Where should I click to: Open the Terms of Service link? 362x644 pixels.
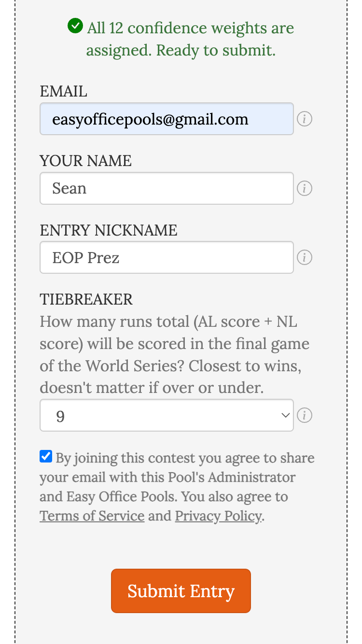[x=92, y=516]
